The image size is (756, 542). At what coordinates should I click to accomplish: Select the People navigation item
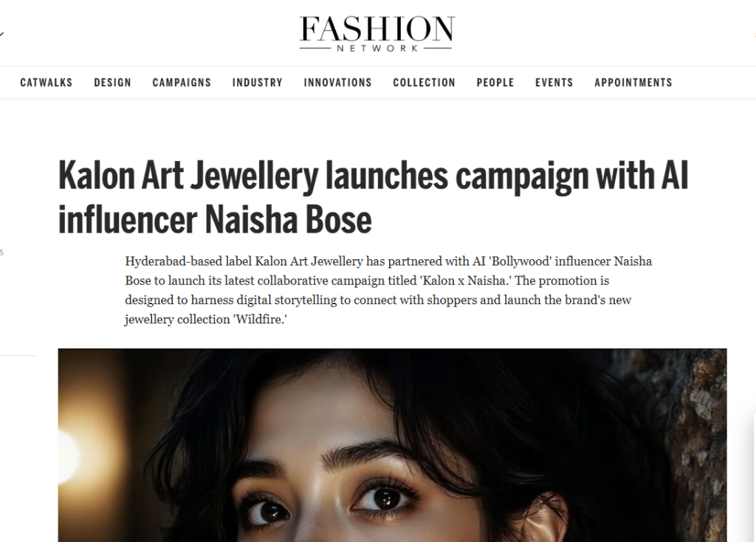tap(495, 83)
